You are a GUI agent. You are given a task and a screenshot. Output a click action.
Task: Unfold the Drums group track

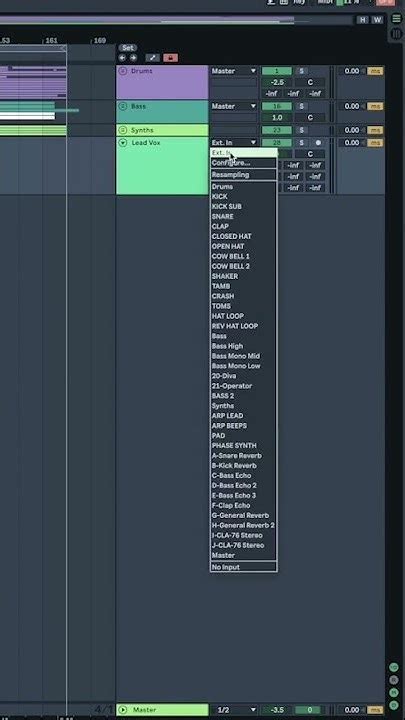(x=123, y=71)
